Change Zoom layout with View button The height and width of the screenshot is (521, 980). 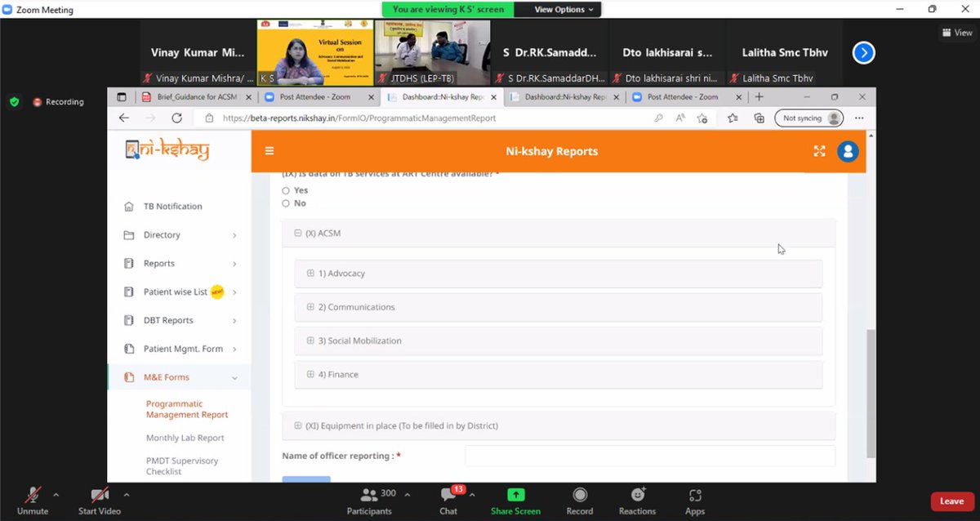click(x=957, y=33)
